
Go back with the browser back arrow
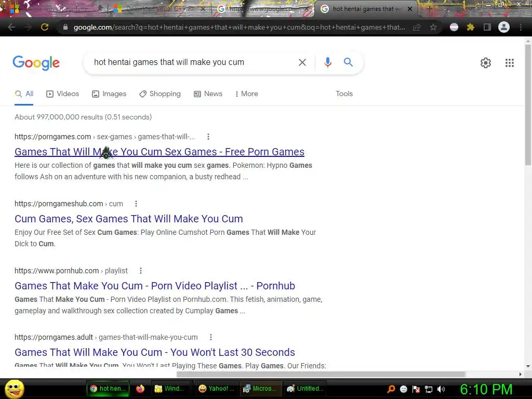click(11, 27)
